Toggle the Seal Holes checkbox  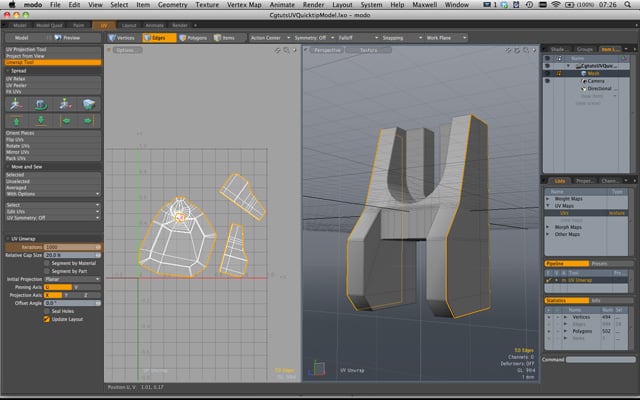point(48,310)
